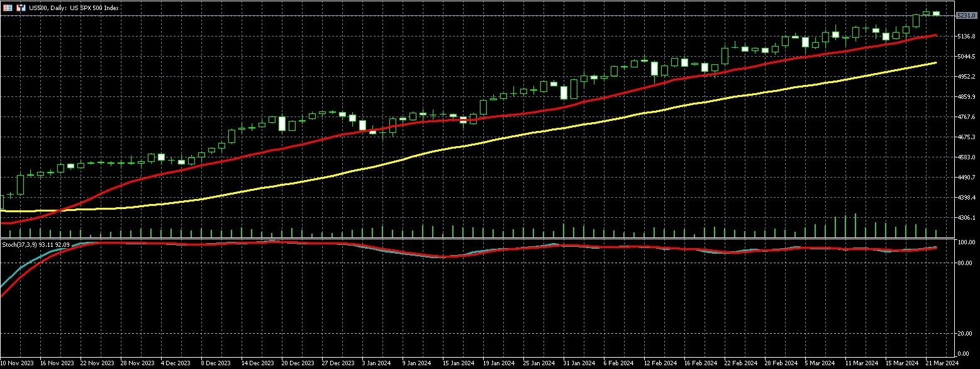Click the 4675.3 price scale label
980x369 pixels.
point(966,137)
